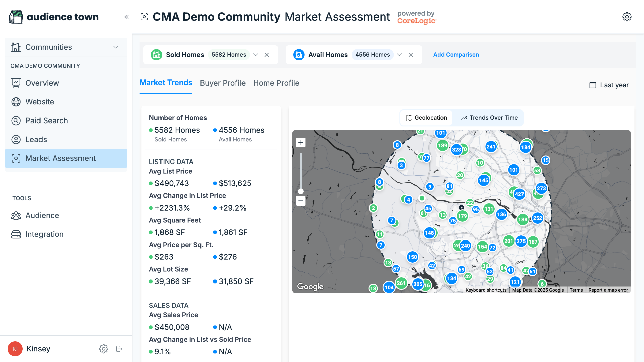
Task: Click the Audience Town logo
Action: point(54,17)
